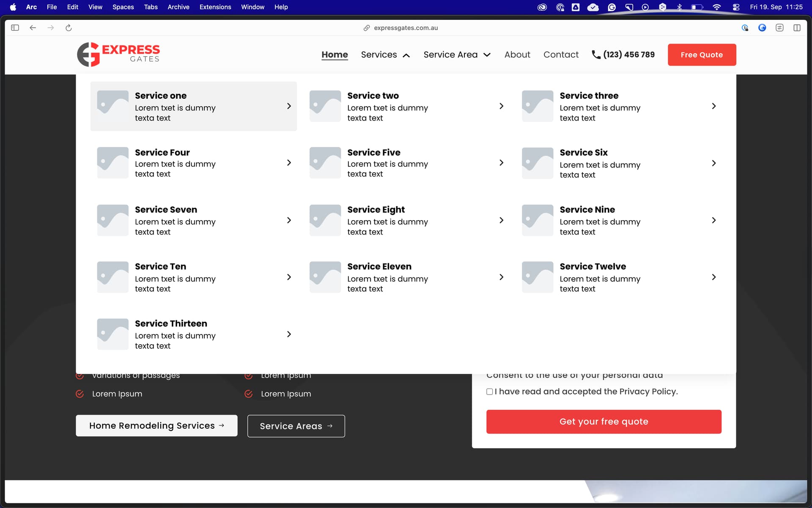
Task: Open macOS Control Center icon
Action: click(x=736, y=7)
